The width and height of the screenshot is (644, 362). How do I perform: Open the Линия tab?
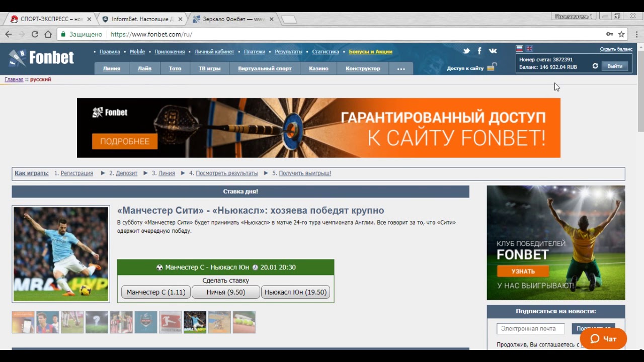click(x=111, y=68)
